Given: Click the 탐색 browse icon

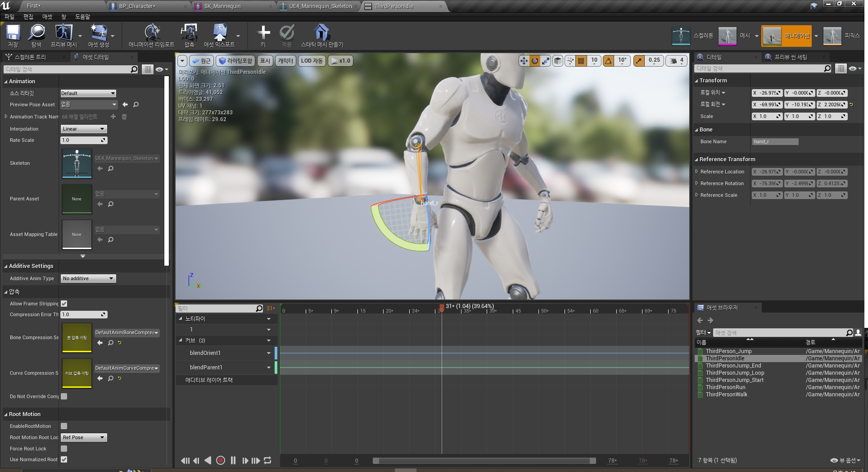Looking at the screenshot, I should coord(36,33).
